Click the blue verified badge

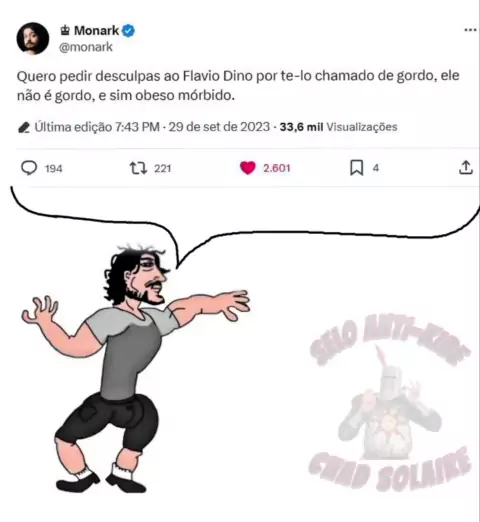[129, 31]
